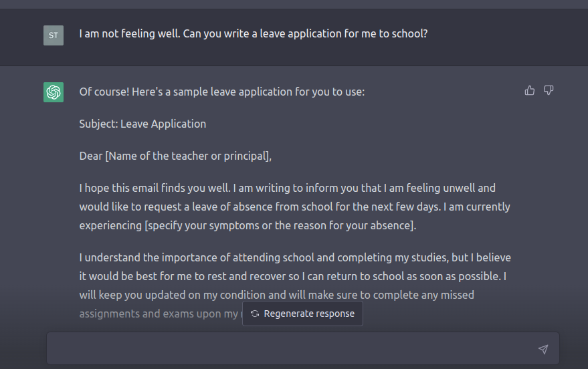
Task: Click the refresh icon in Regenerate response
Action: pyautogui.click(x=255, y=314)
